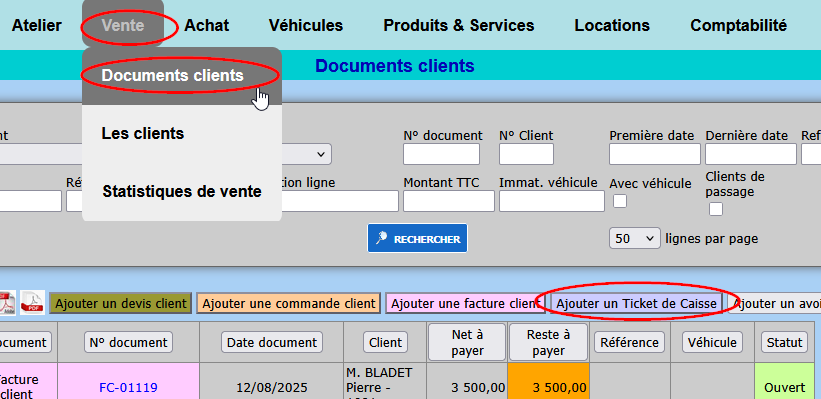Click the Immat. véhicule input field
This screenshot has height=399, width=821.
click(552, 201)
